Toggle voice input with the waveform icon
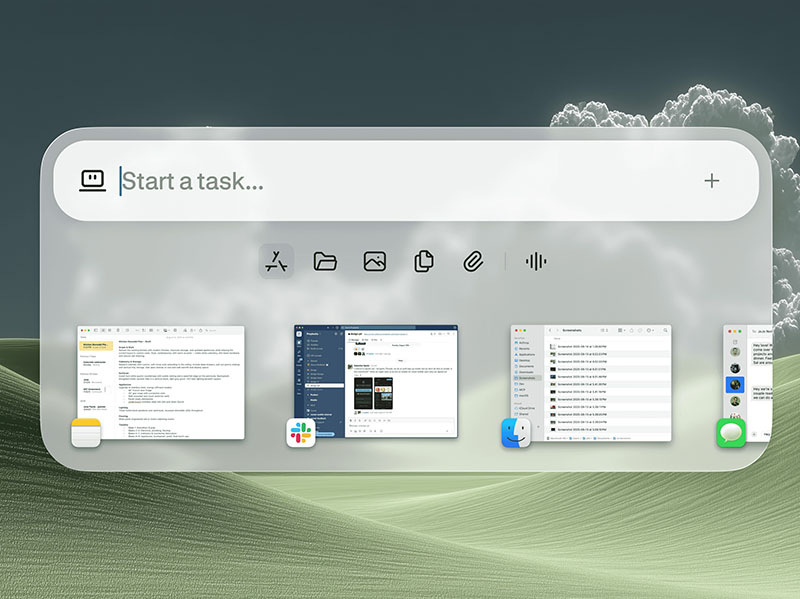This screenshot has width=800, height=599. tap(536, 261)
